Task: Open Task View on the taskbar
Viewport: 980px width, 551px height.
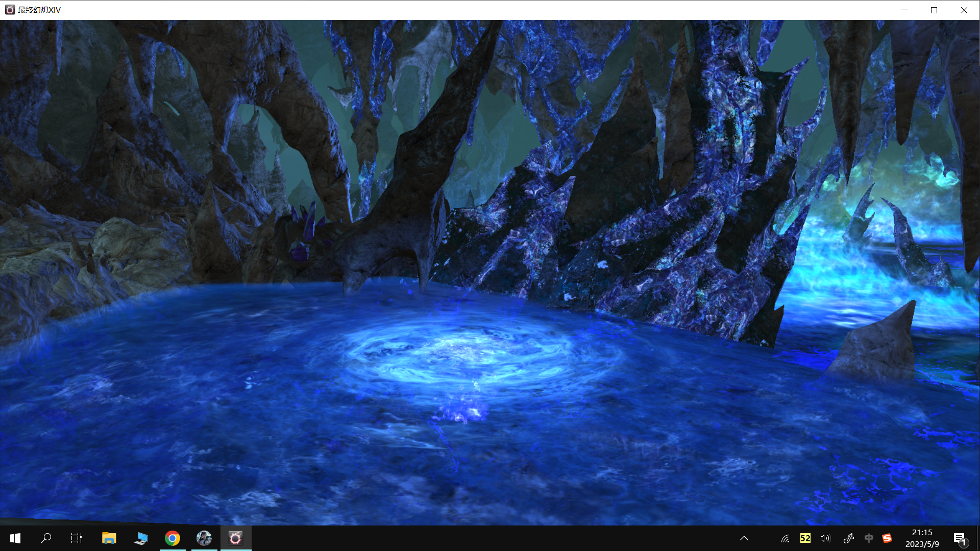Action: click(77, 538)
